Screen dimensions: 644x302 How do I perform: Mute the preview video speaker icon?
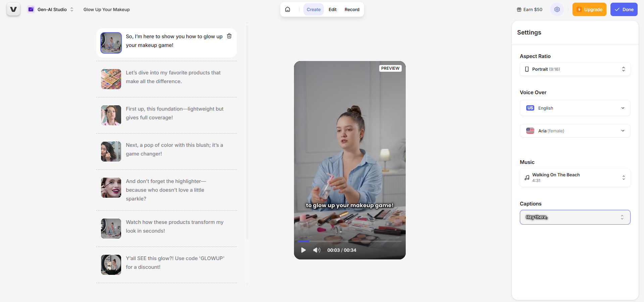tap(316, 250)
